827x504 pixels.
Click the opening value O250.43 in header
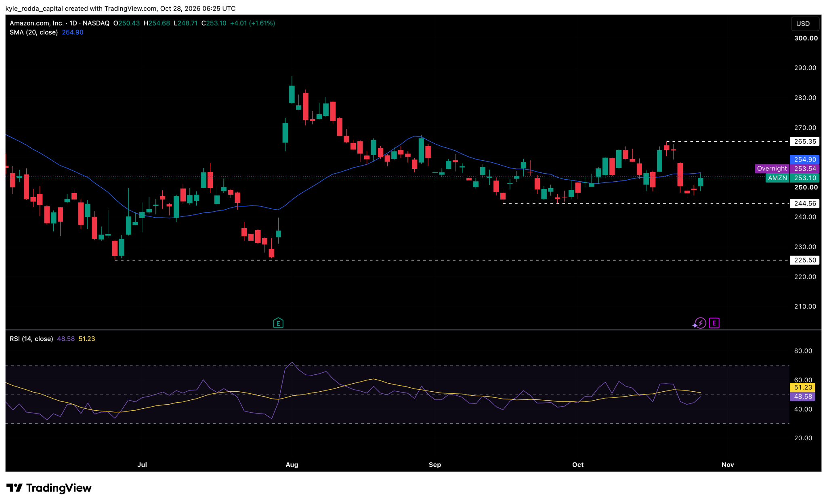[x=126, y=23]
